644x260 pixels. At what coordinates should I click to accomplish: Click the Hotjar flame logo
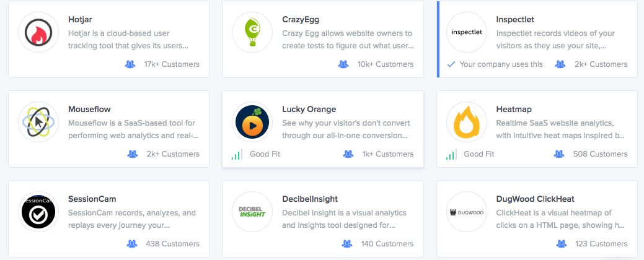pyautogui.click(x=38, y=32)
